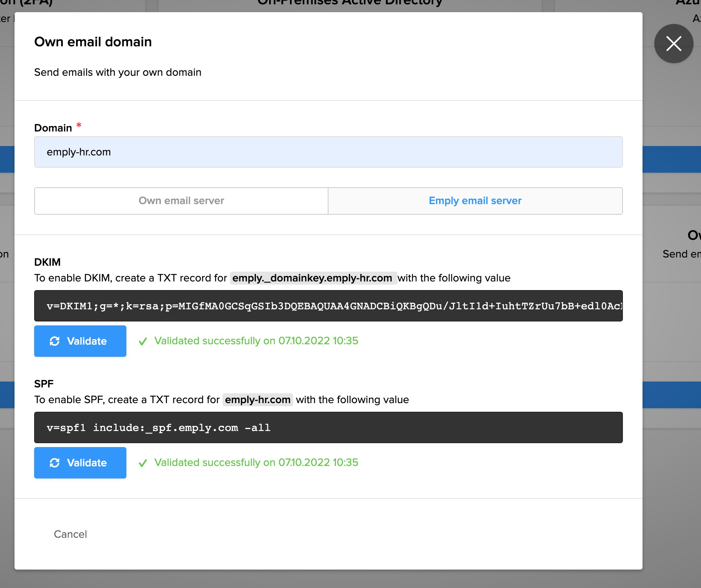The width and height of the screenshot is (701, 588).
Task: Click the DKIM validated successfully message
Action: 256,341
